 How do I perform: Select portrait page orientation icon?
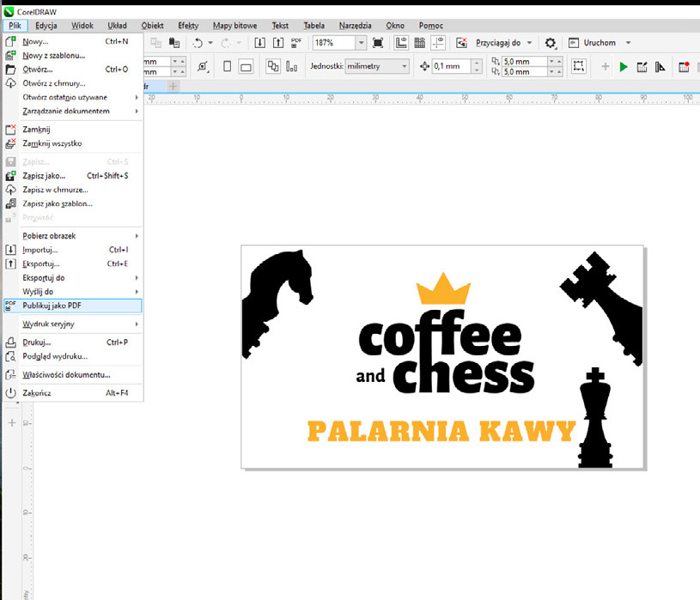click(x=228, y=66)
